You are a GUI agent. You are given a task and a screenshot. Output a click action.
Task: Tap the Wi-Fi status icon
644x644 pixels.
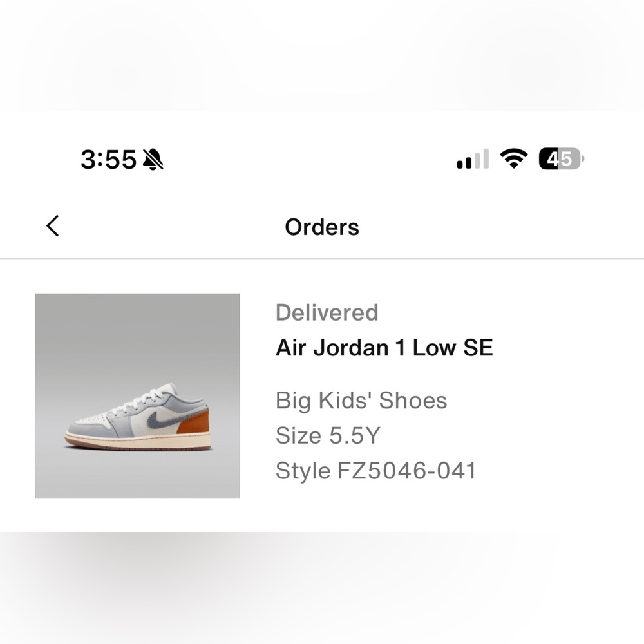pyautogui.click(x=513, y=158)
